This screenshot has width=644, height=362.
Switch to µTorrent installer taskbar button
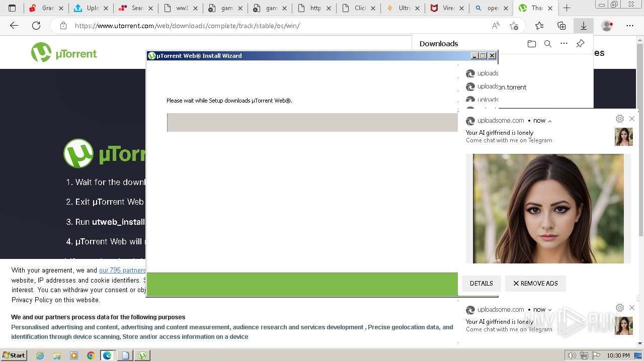click(143, 355)
